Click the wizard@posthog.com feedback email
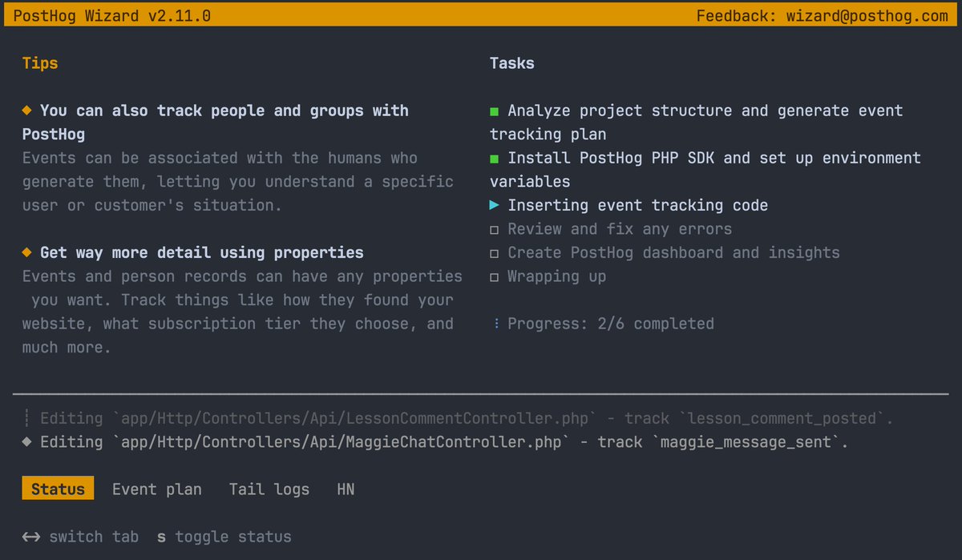This screenshot has height=560, width=962. point(866,15)
